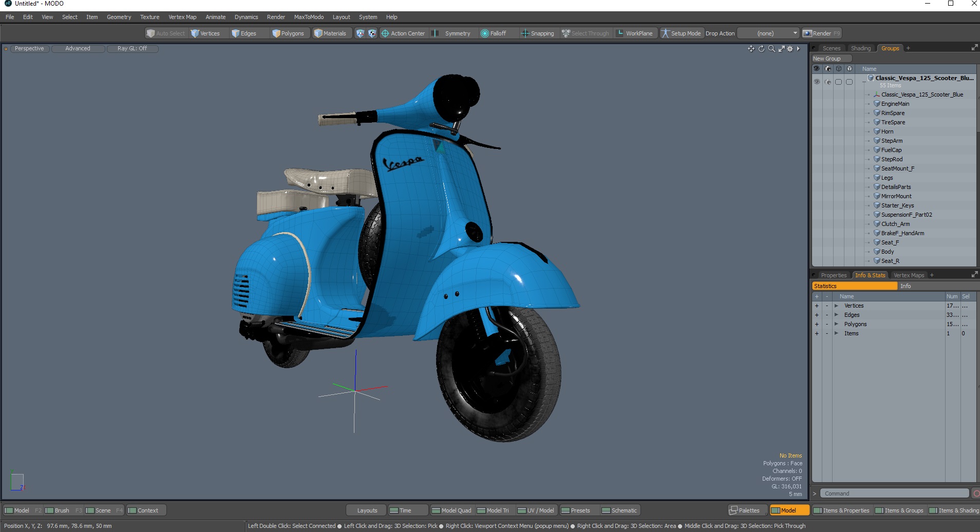Toggle second checkbox of the Classic_Vespa group row
This screenshot has height=532, width=980.
[849, 82]
